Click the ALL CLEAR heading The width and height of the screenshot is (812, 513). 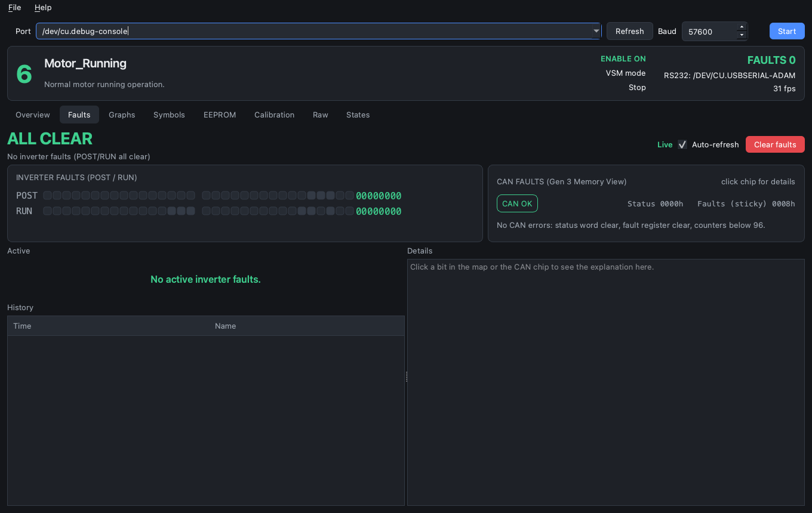tap(50, 138)
